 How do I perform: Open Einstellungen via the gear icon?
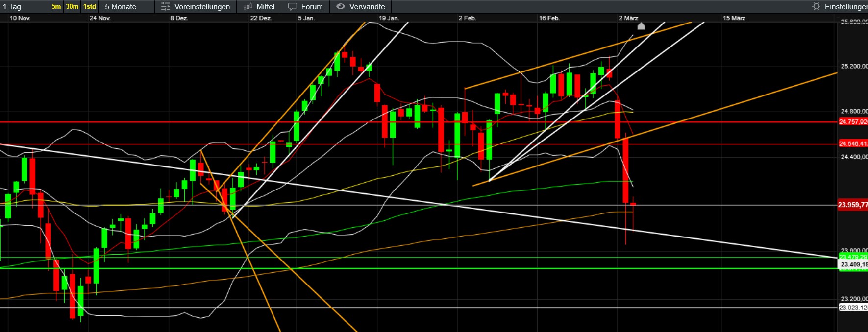[816, 7]
